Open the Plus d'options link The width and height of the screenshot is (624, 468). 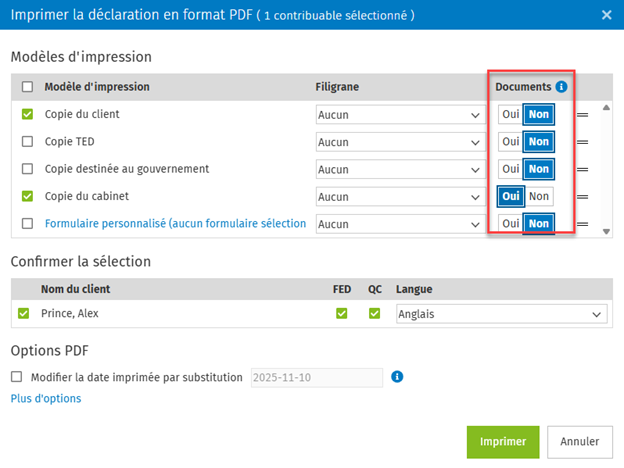(x=46, y=398)
